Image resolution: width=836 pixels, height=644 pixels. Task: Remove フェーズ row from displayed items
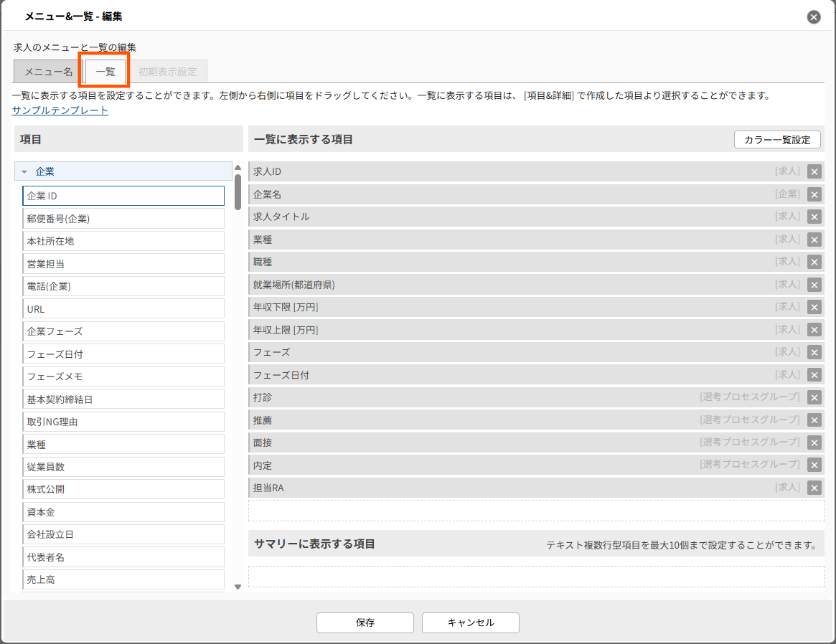tap(814, 352)
